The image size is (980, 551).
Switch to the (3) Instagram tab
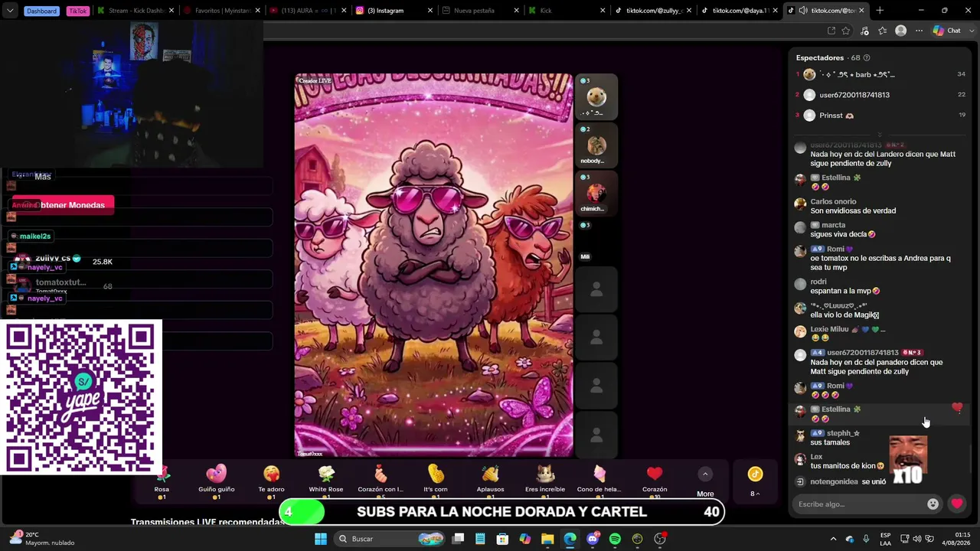394,11
